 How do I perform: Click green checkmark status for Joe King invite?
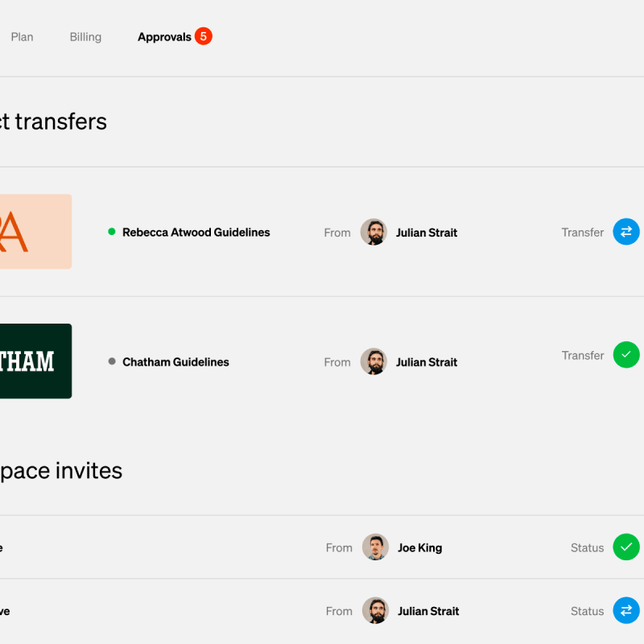coord(626,547)
